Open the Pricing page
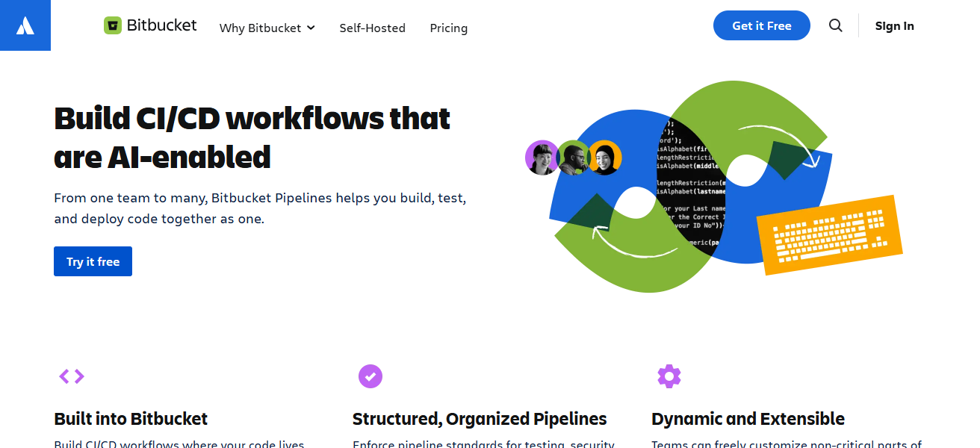The height and width of the screenshot is (448, 980). point(448,28)
